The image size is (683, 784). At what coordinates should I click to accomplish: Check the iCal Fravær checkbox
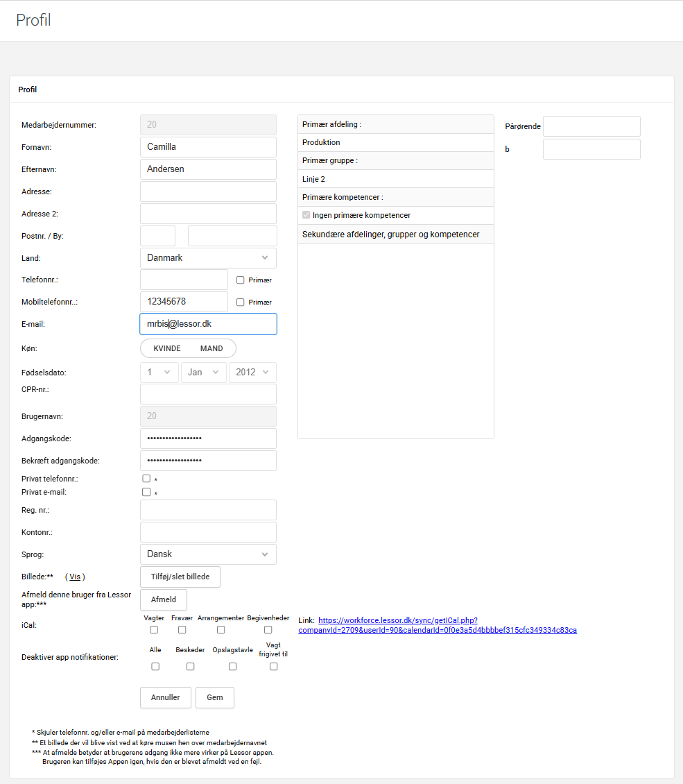[x=182, y=630]
